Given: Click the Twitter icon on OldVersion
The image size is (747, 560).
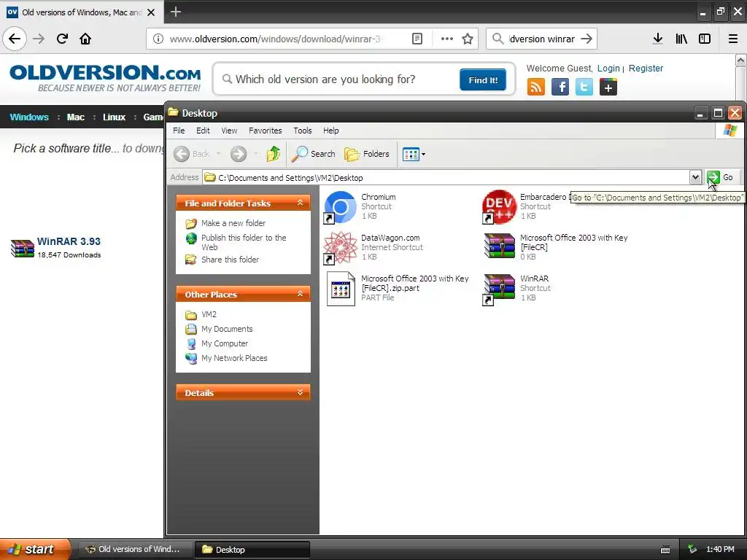Looking at the screenshot, I should [x=584, y=87].
